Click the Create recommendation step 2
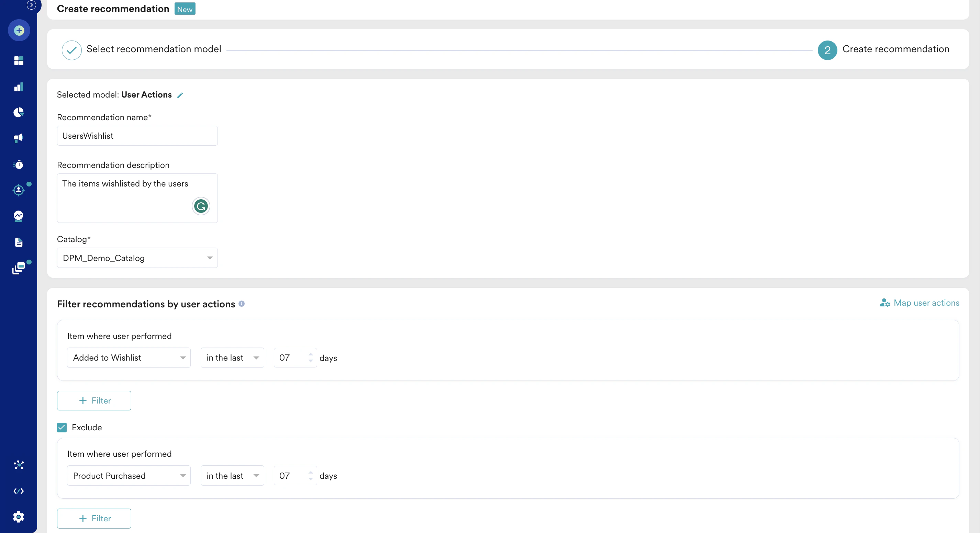980x533 pixels. click(883, 50)
